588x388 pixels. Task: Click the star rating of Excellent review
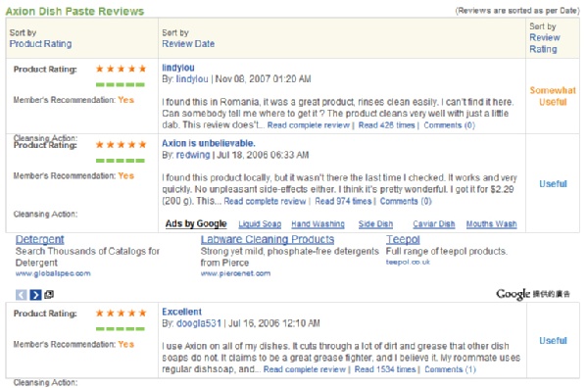click(x=121, y=313)
